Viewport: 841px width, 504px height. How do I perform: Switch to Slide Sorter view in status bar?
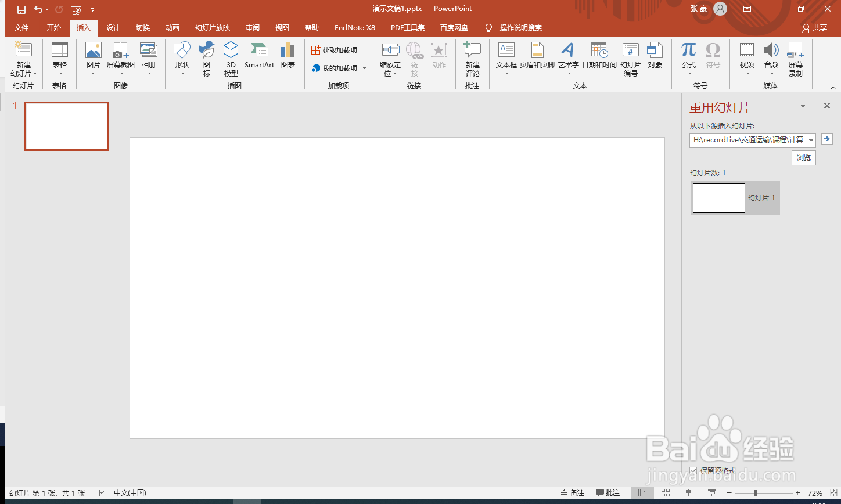(666, 493)
